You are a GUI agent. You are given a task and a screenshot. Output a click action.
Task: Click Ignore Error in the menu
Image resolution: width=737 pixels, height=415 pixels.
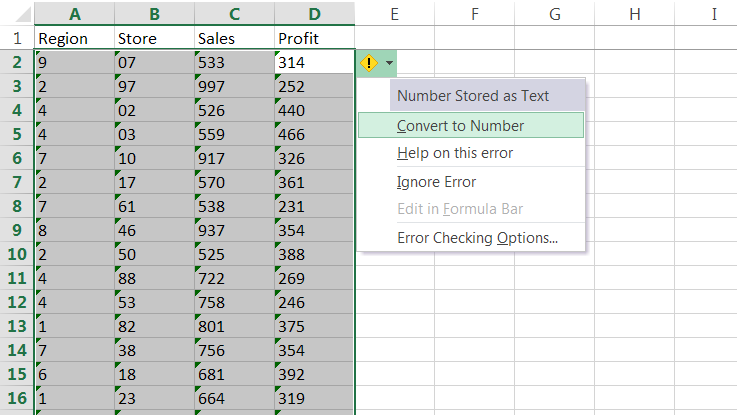(x=436, y=182)
